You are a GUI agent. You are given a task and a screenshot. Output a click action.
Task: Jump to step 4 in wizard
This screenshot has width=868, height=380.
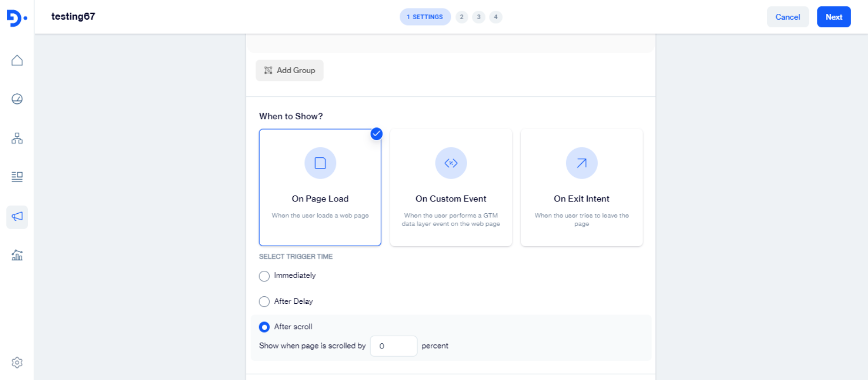point(496,17)
